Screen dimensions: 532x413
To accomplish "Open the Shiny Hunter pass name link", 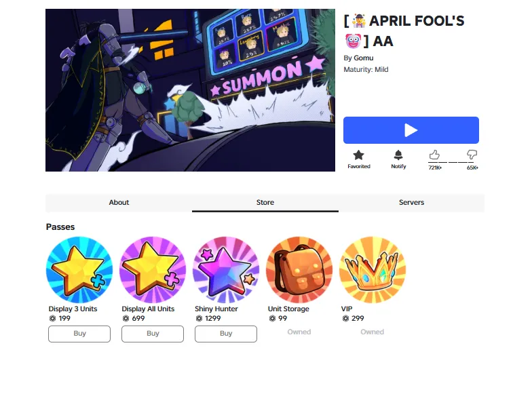I will pyautogui.click(x=216, y=309).
